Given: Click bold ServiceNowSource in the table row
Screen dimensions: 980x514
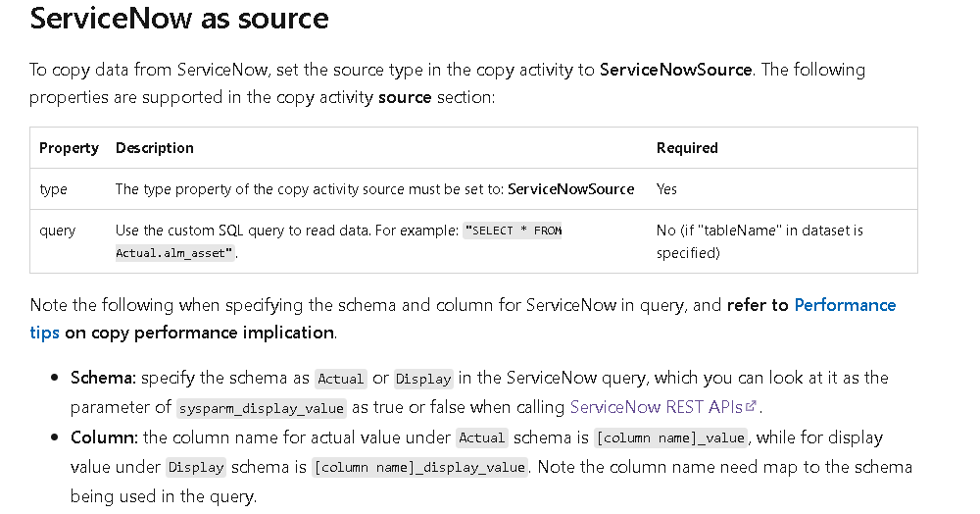Looking at the screenshot, I should [x=570, y=189].
